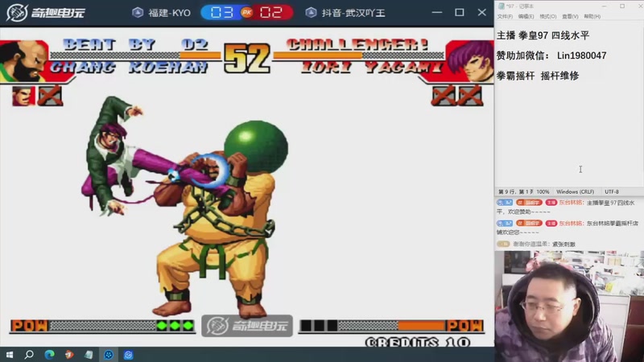Minimize the Notepad window
Viewport: 644px width, 362px height.
[x=605, y=6]
